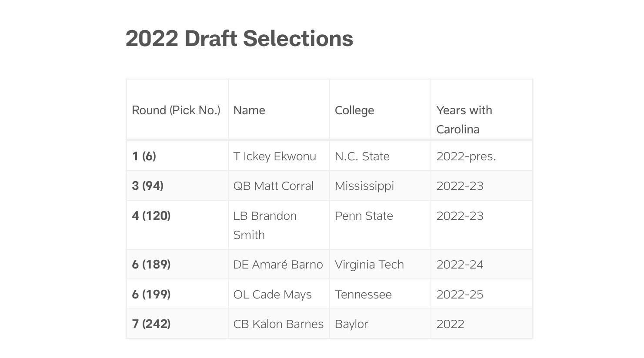Image resolution: width=644 pixels, height=358 pixels.
Task: Click the "College" column header
Action: (x=354, y=110)
